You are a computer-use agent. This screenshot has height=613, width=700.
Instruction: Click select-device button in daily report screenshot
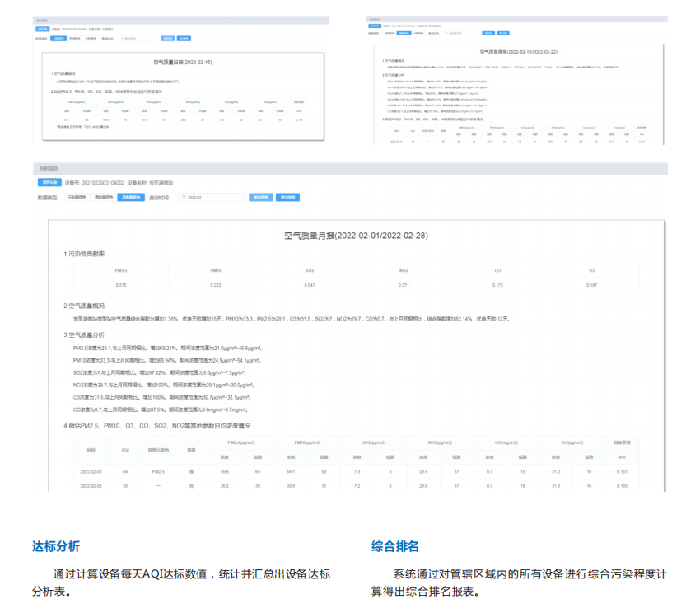[x=42, y=29]
